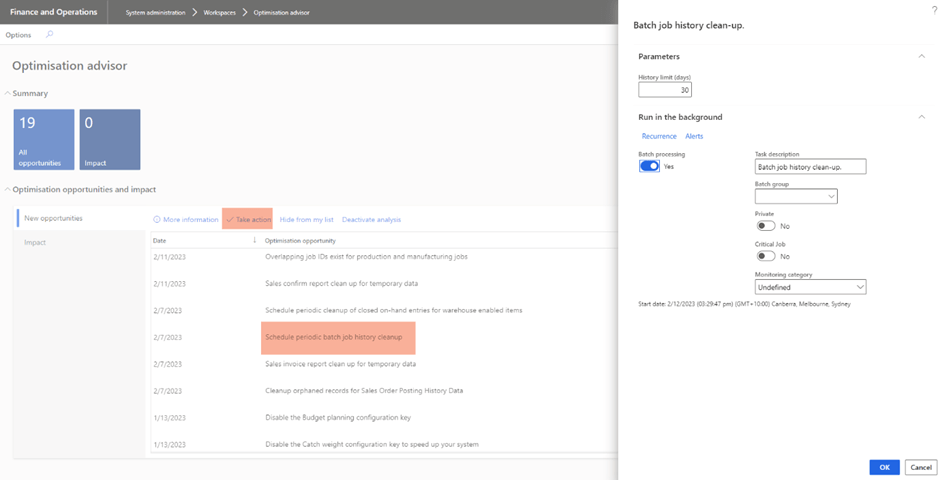This screenshot has width=940, height=480.
Task: Open the Options menu
Action: [18, 35]
